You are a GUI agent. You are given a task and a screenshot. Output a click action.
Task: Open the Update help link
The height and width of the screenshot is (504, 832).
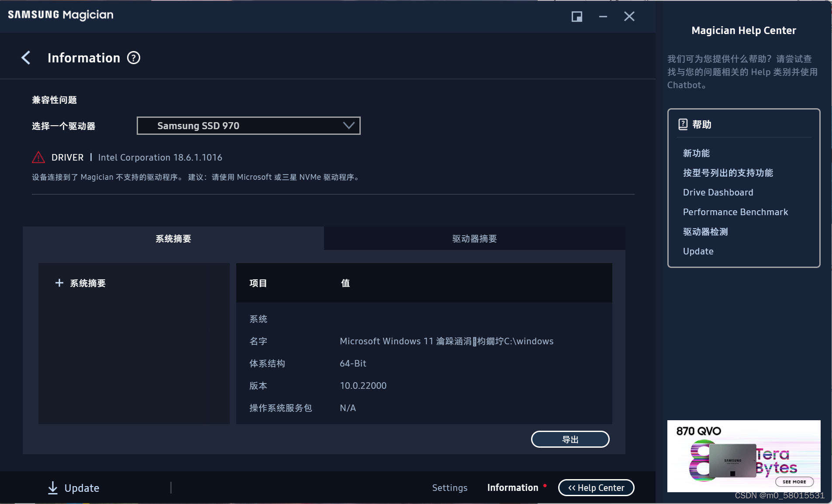(x=698, y=251)
